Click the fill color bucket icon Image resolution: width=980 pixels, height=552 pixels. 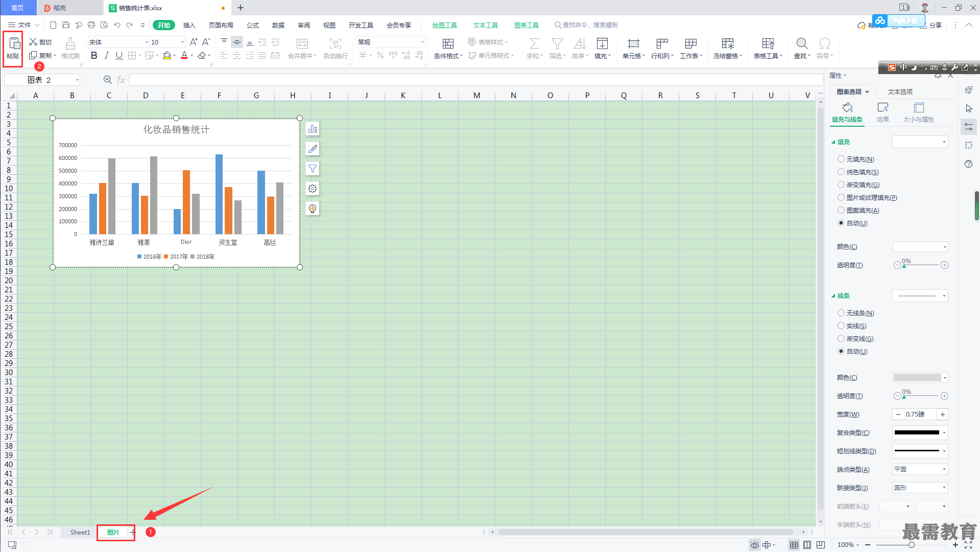pos(167,55)
